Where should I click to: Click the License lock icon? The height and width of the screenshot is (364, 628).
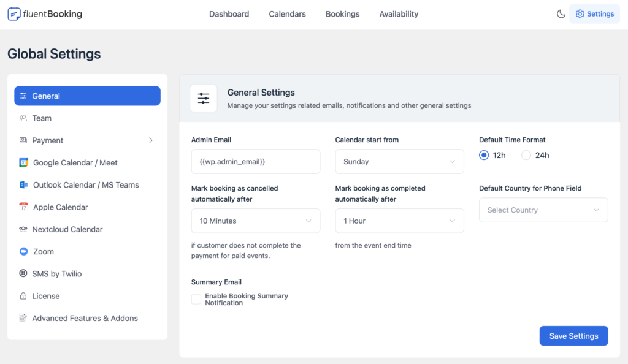tap(23, 296)
